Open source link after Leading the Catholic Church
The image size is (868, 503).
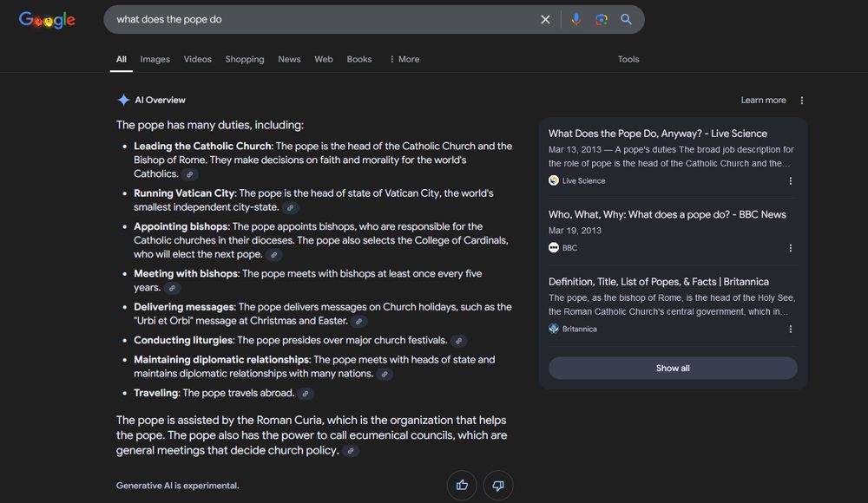pos(190,174)
